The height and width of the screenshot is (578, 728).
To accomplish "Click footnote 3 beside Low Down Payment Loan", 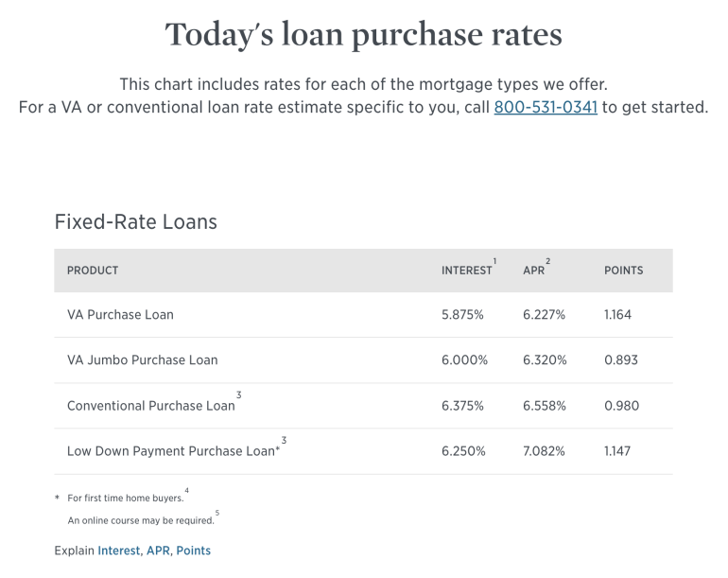I will pos(284,440).
